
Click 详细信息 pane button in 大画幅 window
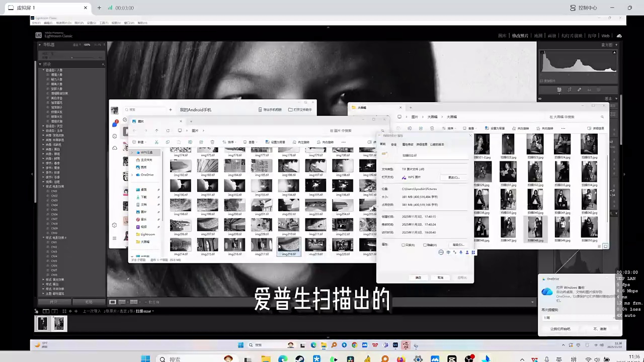[596, 128]
